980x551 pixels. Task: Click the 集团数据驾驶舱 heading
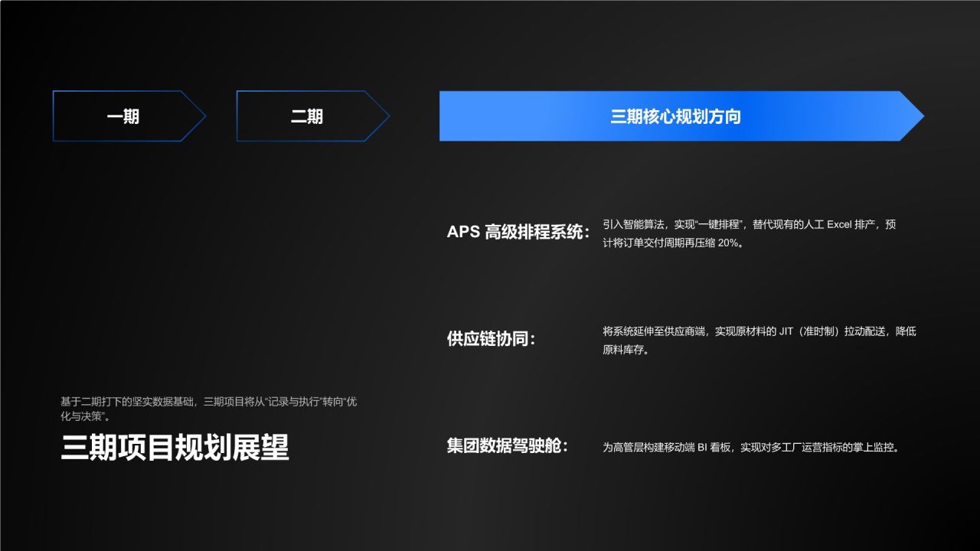(x=508, y=446)
